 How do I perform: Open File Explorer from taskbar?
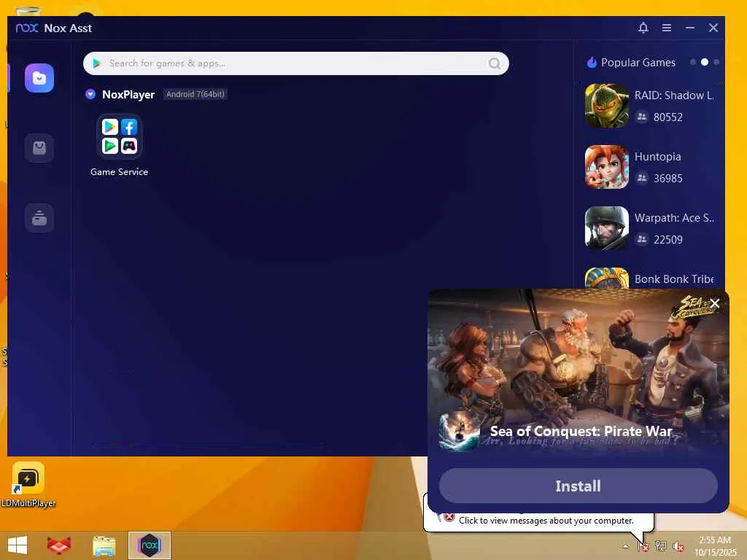104,546
